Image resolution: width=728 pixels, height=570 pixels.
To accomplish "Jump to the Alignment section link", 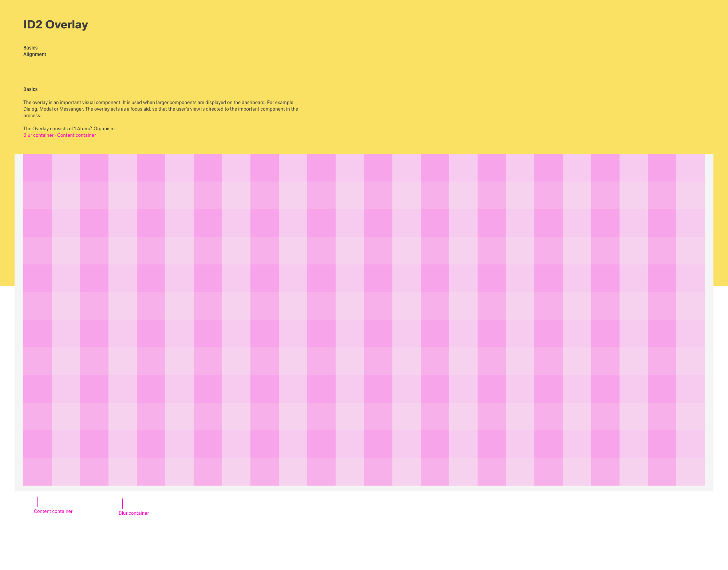I will (x=35, y=55).
